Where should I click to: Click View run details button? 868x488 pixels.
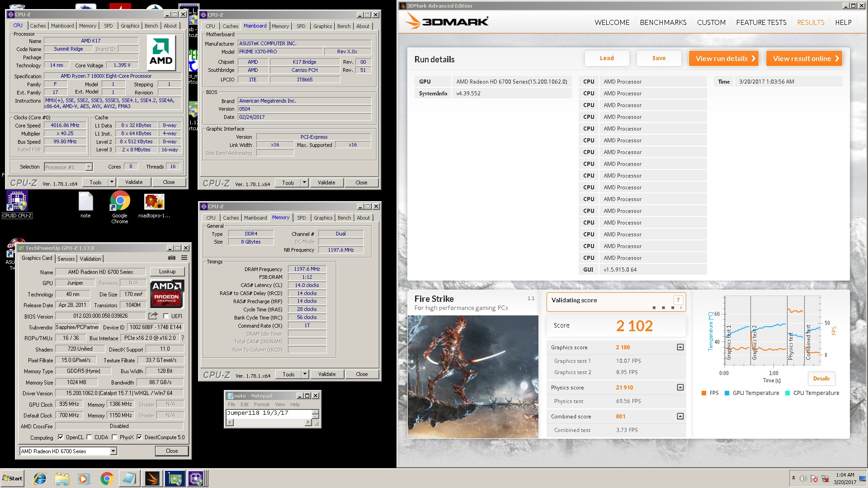pyautogui.click(x=723, y=58)
